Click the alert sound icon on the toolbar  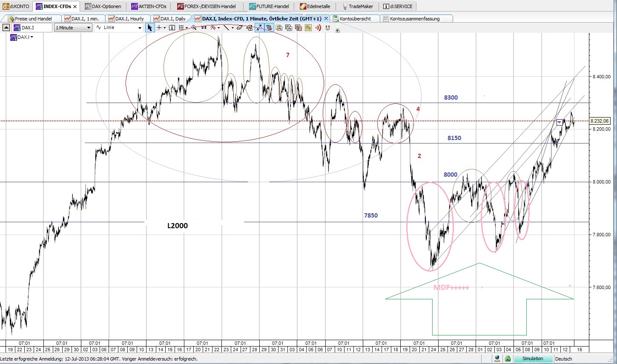pos(318,28)
